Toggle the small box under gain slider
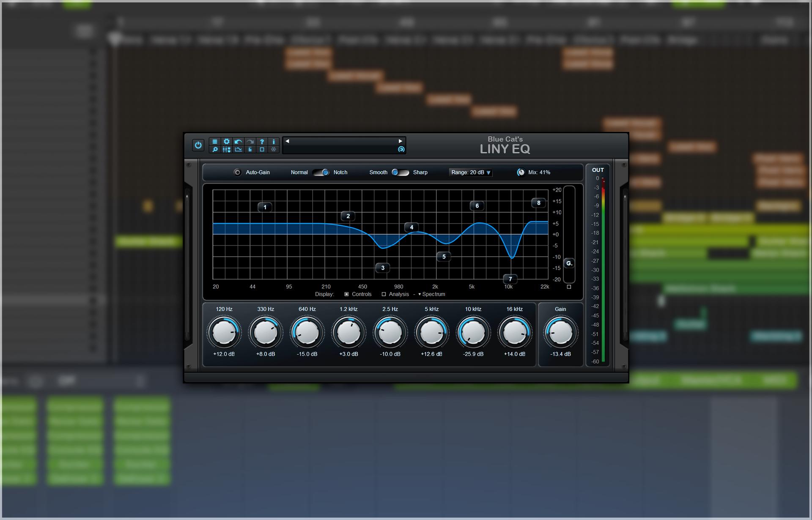The width and height of the screenshot is (812, 520). coord(569,287)
